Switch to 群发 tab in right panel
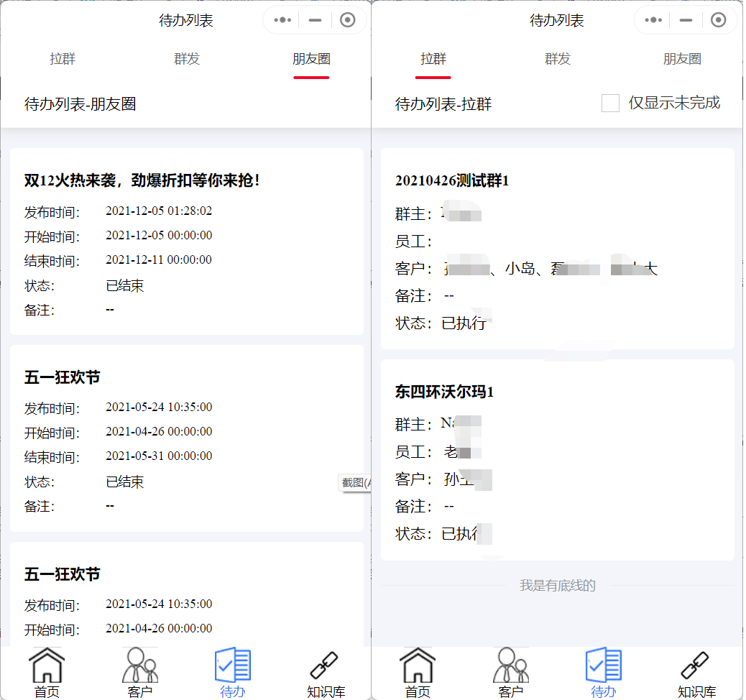Viewport: 746px width, 700px height. [558, 59]
